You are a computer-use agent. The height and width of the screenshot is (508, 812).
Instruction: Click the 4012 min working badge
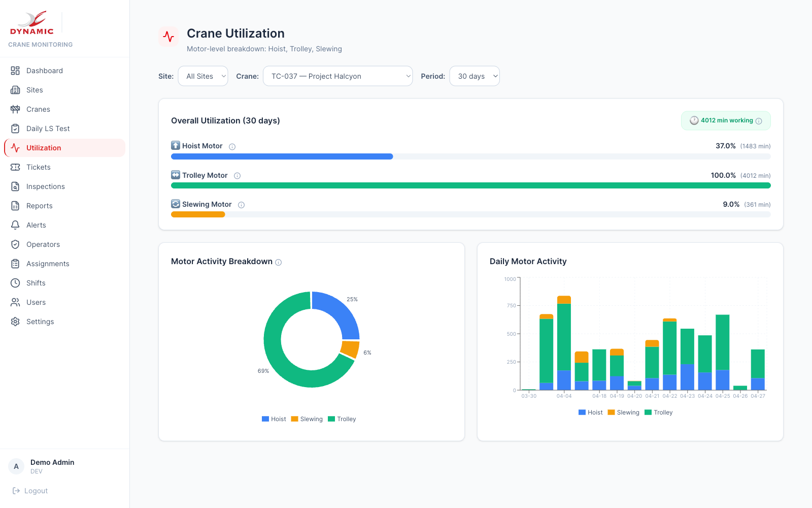point(726,120)
